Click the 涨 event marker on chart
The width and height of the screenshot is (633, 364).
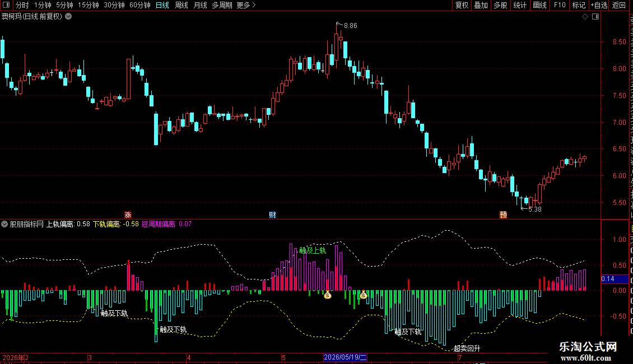tap(128, 214)
